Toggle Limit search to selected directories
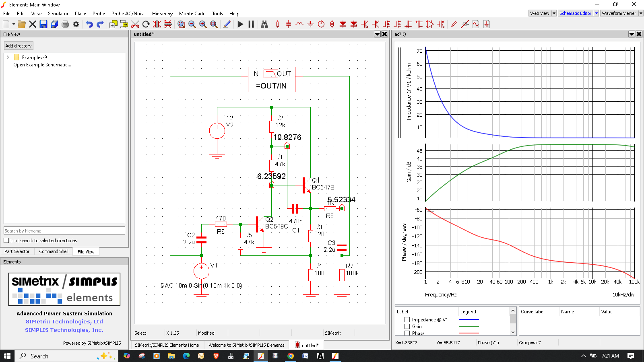The height and width of the screenshot is (362, 644). (6, 241)
